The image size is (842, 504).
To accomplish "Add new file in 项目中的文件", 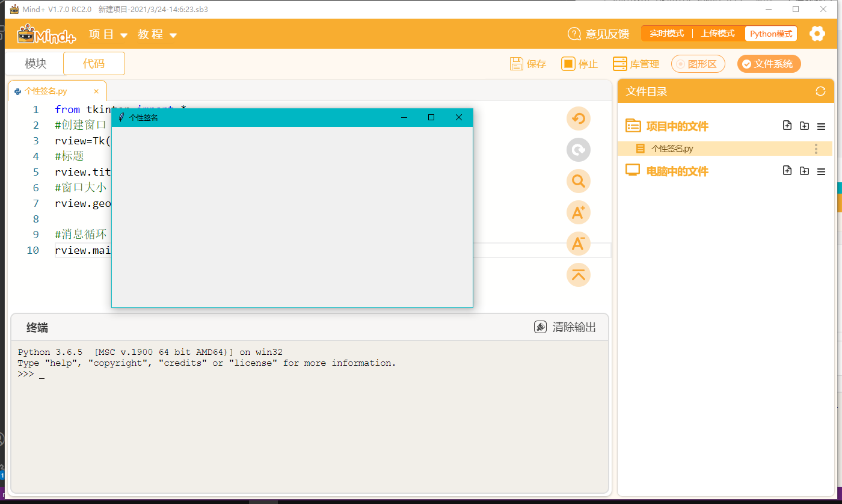I will coord(787,126).
